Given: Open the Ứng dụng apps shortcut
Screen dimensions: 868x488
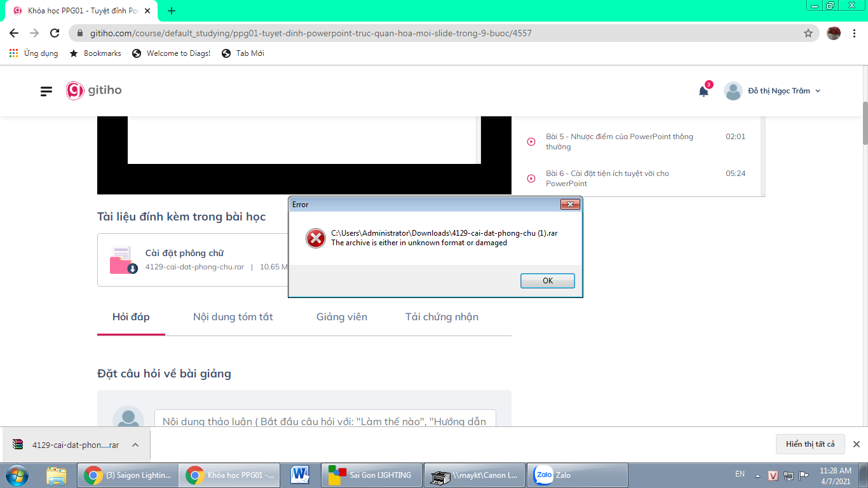Looking at the screenshot, I should (34, 53).
